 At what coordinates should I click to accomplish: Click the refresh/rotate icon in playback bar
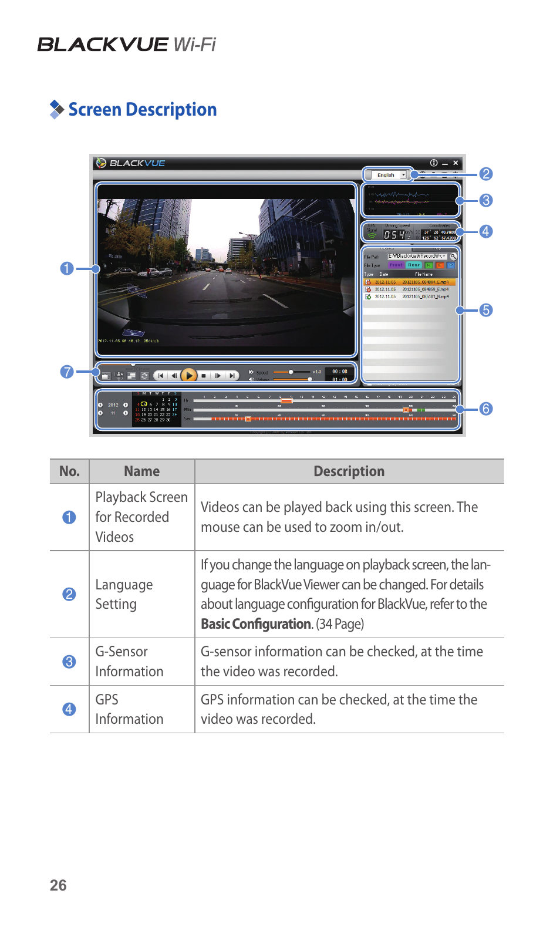144,376
